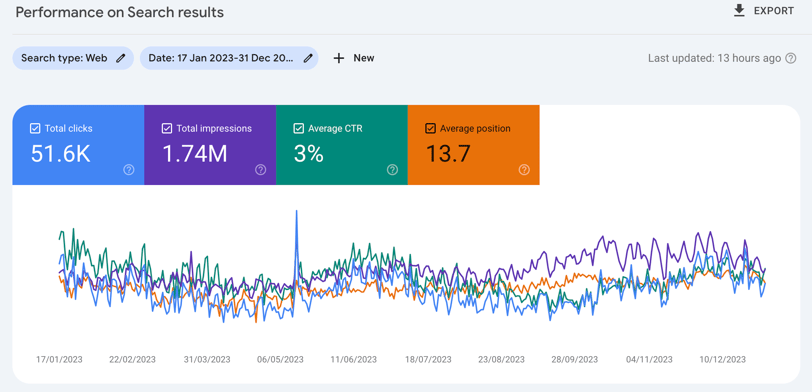Click the EXPORT button label

click(774, 11)
